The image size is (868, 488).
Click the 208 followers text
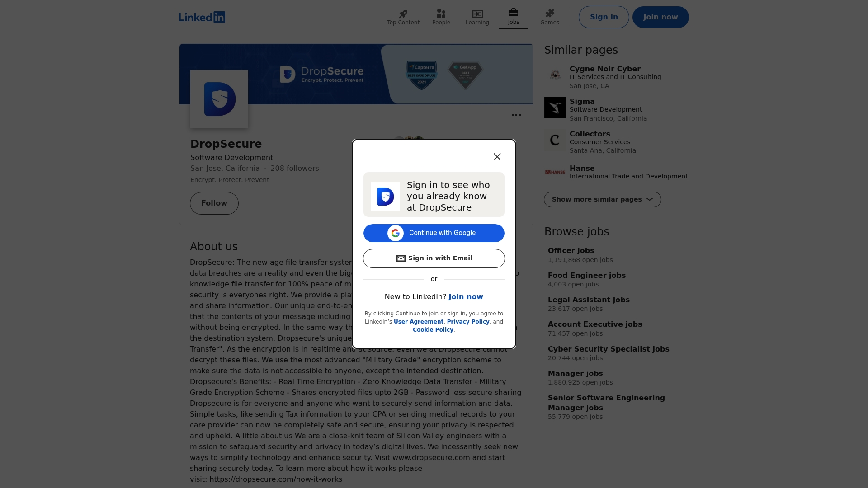295,169
